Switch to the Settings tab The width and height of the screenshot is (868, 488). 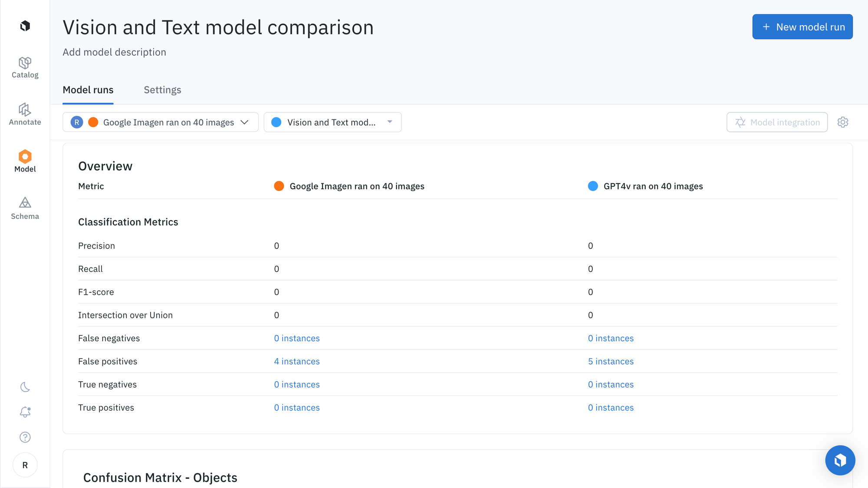[162, 90]
